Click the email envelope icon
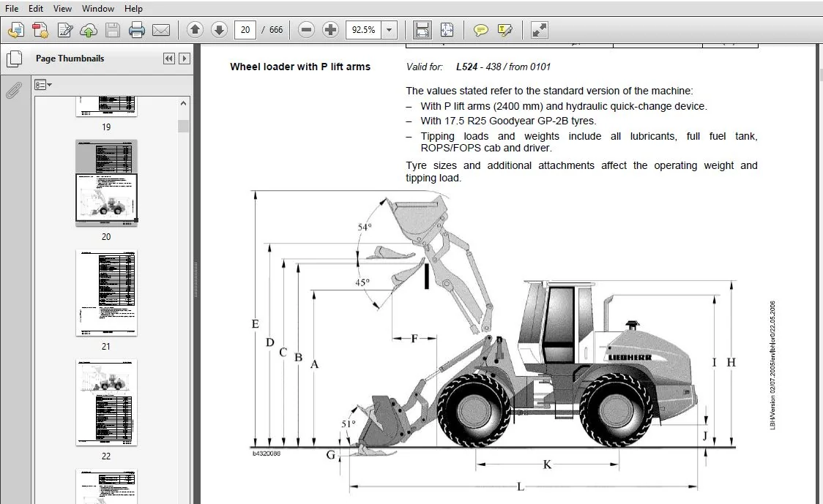 (x=160, y=30)
